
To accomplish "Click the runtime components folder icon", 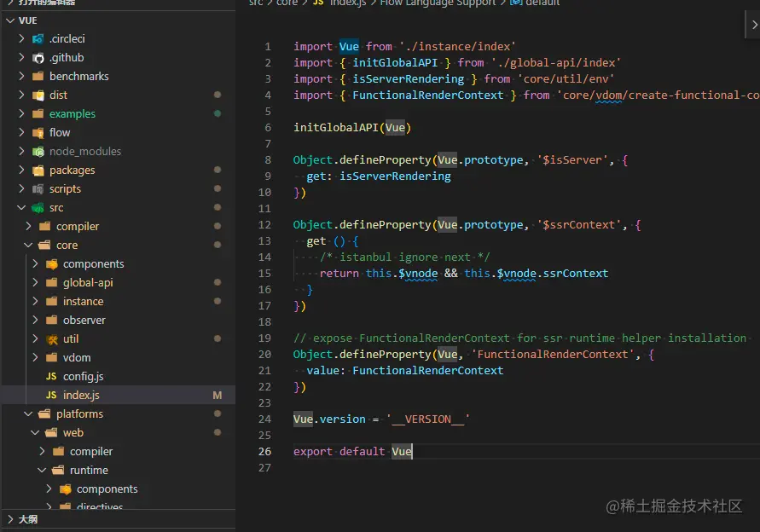I will point(65,489).
